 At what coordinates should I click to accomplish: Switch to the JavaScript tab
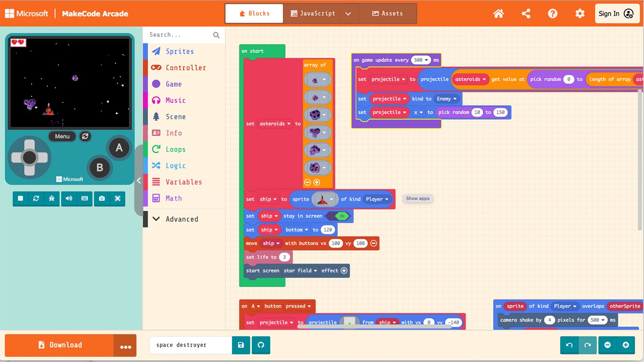pos(313,13)
